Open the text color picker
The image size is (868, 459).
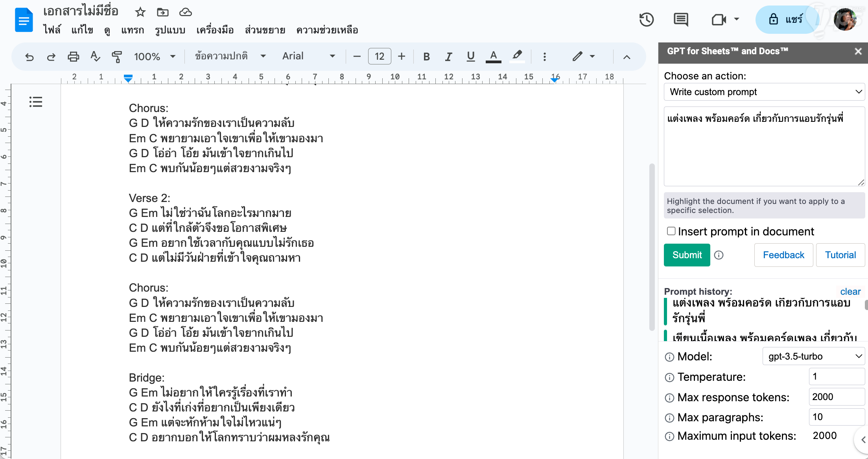point(493,57)
